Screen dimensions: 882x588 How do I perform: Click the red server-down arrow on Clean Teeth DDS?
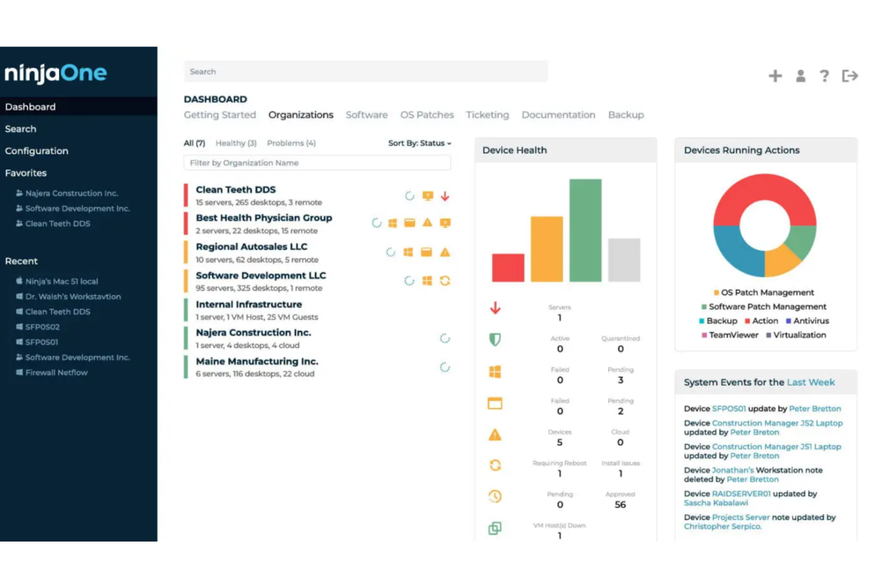(445, 196)
